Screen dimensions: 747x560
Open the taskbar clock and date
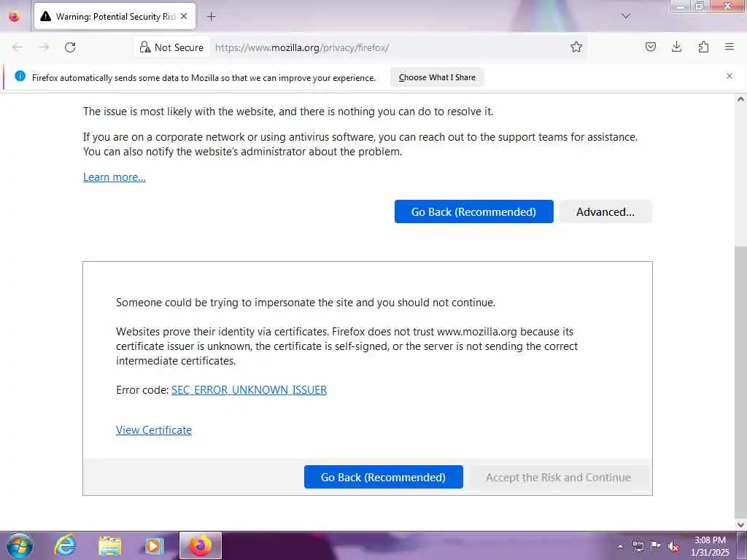(710, 546)
